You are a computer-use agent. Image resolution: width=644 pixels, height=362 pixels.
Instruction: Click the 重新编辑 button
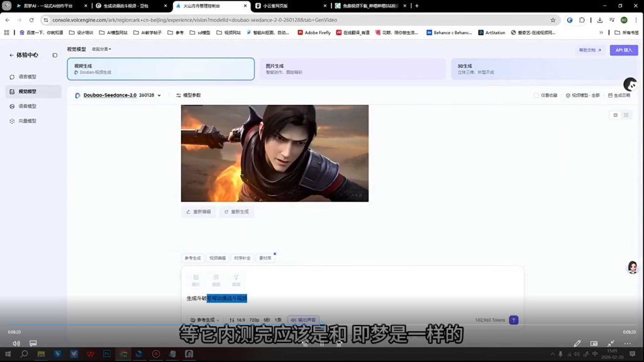[x=199, y=212]
